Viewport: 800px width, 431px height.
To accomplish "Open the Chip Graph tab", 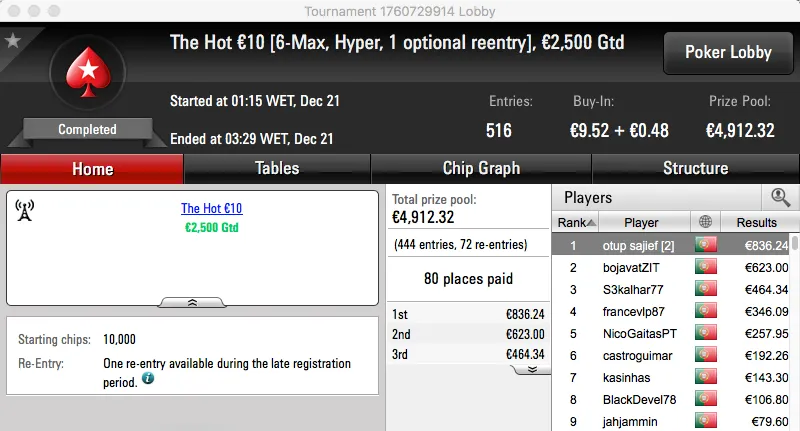I will click(x=481, y=168).
